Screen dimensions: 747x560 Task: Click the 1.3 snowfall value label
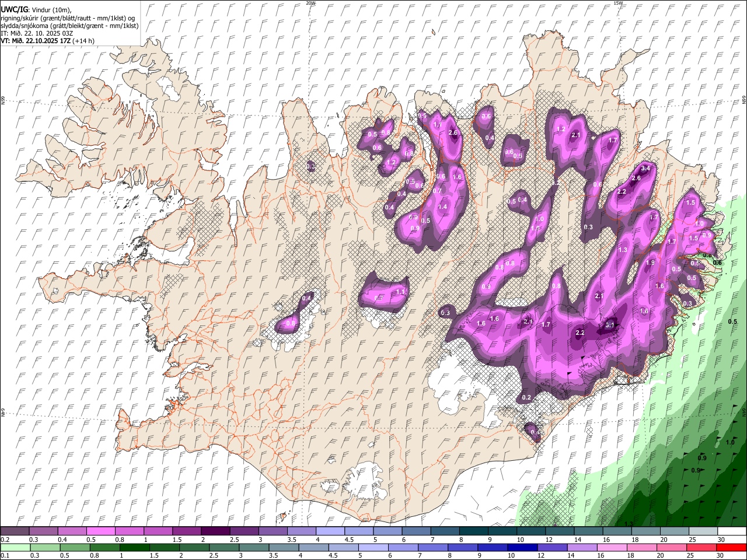[x=623, y=250]
